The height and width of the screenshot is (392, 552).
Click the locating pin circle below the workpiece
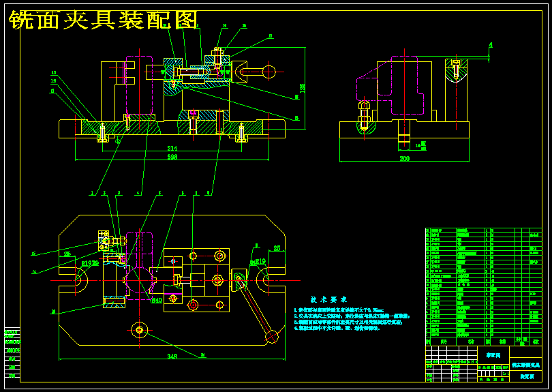[140, 330]
